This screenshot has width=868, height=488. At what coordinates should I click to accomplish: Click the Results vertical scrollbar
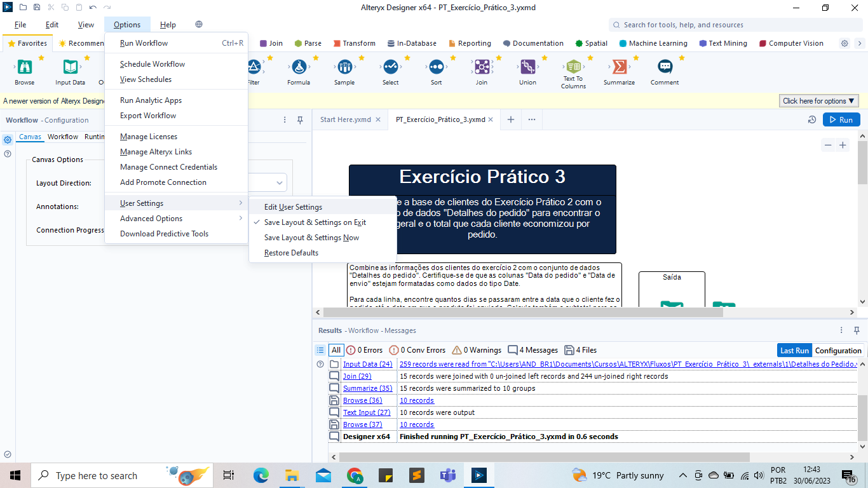click(x=862, y=417)
